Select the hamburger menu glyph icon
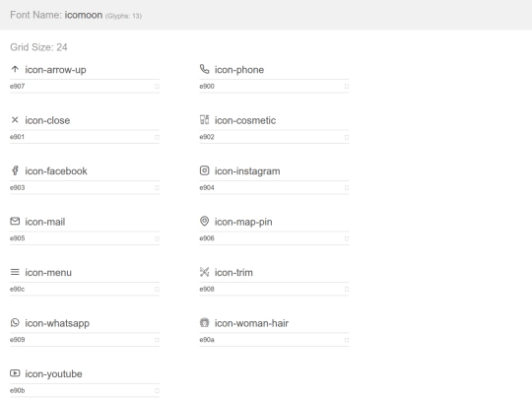This screenshot has width=532, height=399. coord(15,272)
